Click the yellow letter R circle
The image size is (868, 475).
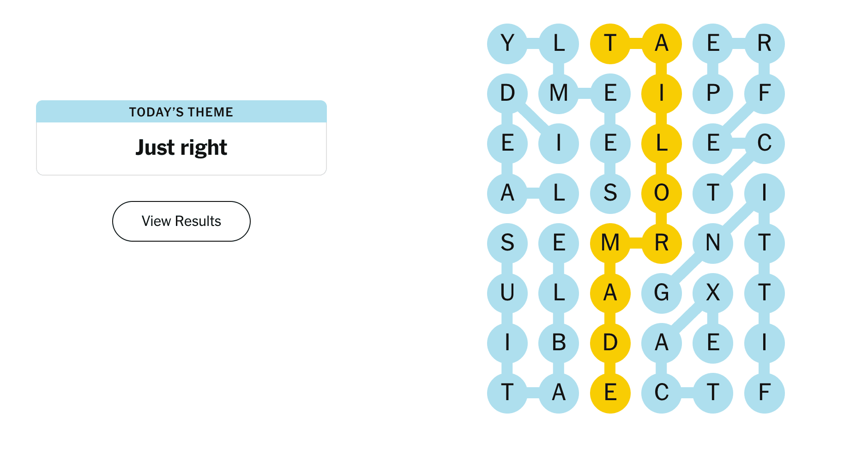click(661, 243)
